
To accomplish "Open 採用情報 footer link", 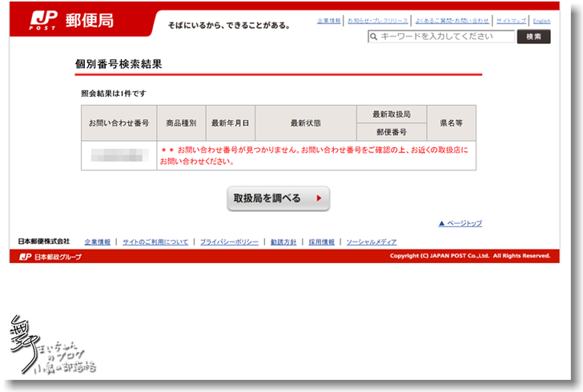I will point(322,242).
